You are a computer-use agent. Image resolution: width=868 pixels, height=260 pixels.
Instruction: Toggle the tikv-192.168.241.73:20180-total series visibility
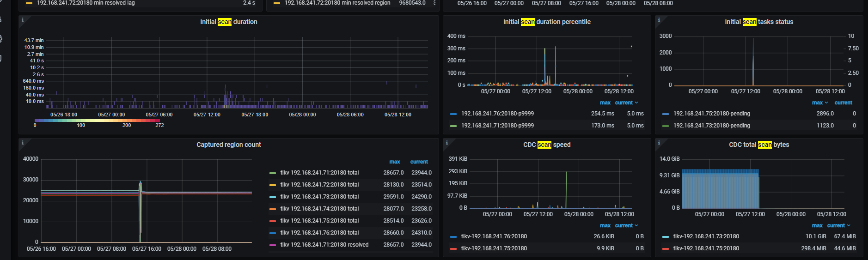319,197
